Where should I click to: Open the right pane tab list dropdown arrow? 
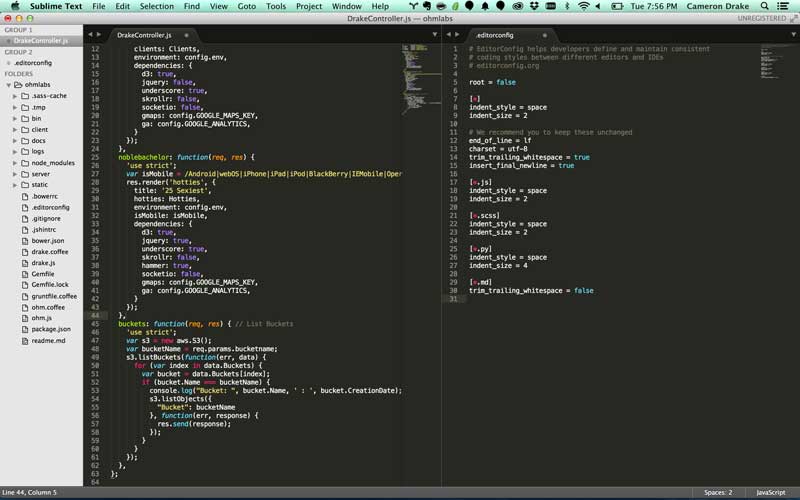(794, 35)
